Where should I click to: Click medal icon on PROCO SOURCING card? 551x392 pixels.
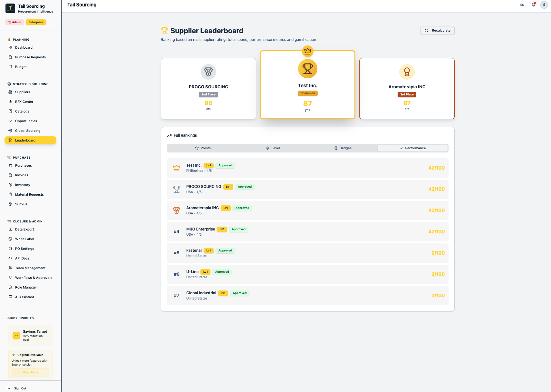point(208,72)
